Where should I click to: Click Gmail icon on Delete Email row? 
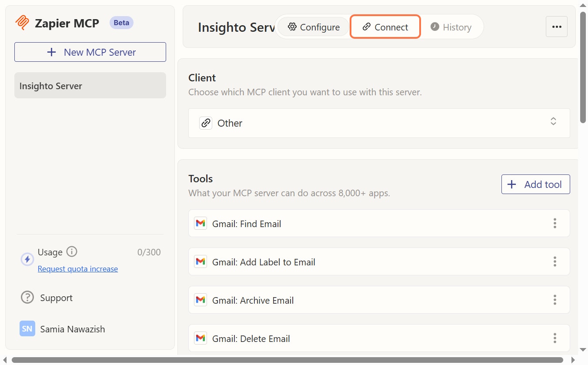pos(200,338)
